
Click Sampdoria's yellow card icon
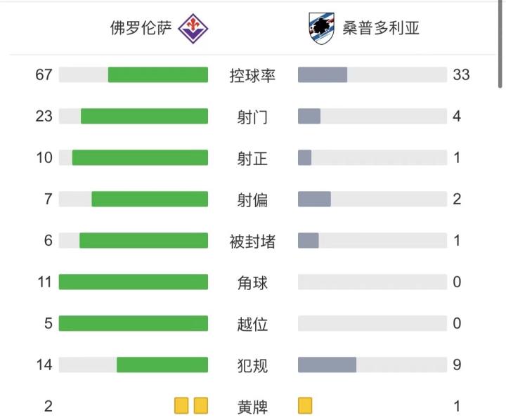305,406
